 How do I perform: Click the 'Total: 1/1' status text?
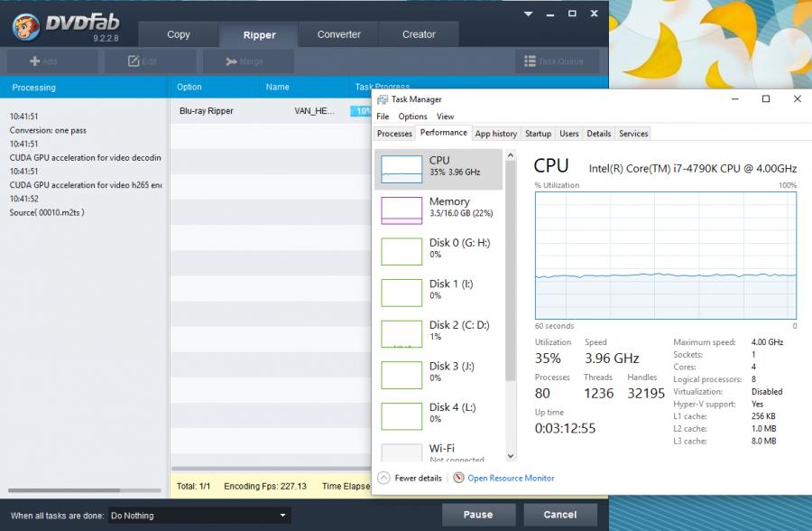pos(194,486)
